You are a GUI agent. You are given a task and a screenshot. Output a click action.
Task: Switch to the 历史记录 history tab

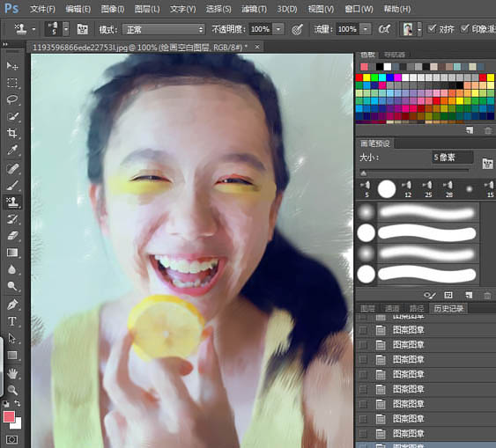pos(448,308)
